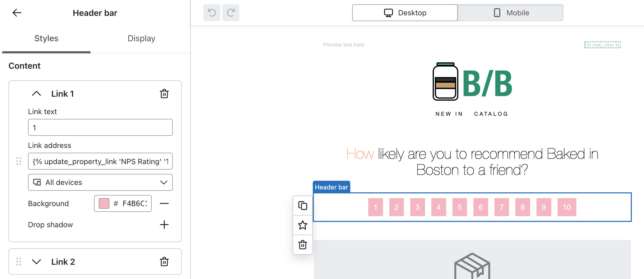Viewport: 644px width, 279px height.
Task: Open the Background color swatch picker
Action: pyautogui.click(x=104, y=203)
